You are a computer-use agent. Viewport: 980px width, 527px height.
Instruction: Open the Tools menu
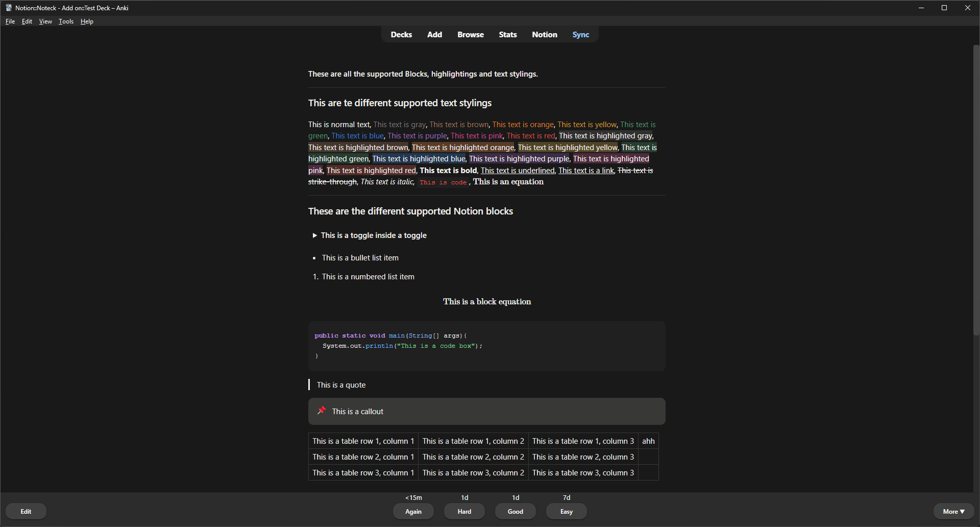pos(66,21)
